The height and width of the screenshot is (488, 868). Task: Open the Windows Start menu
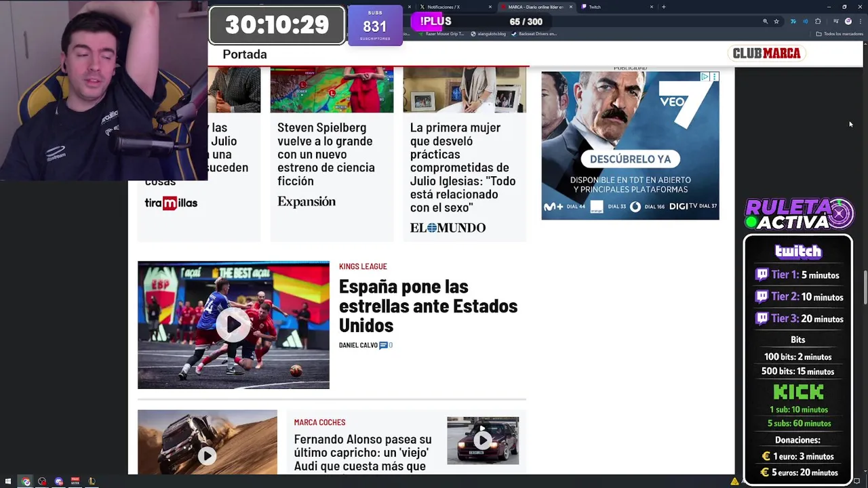point(8,481)
